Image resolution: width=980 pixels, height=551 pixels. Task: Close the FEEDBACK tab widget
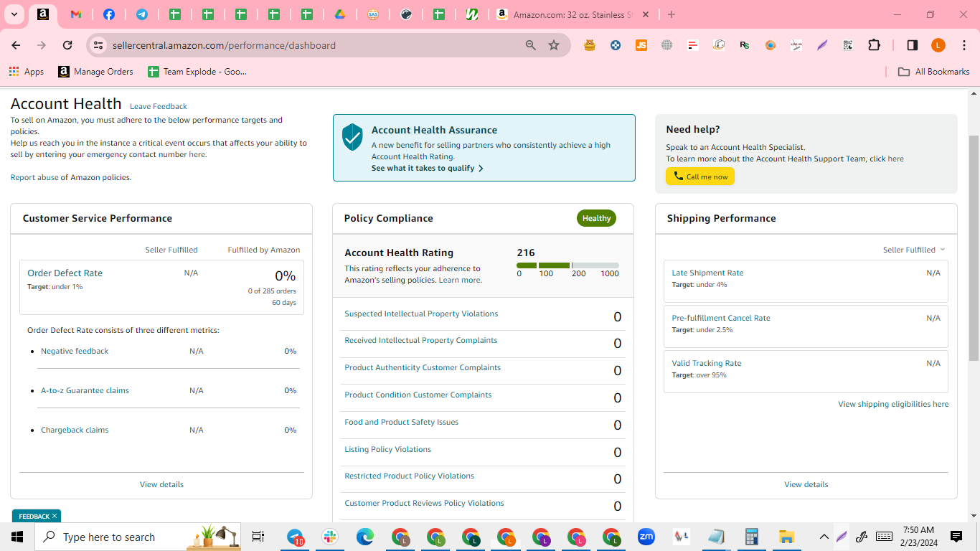point(55,516)
